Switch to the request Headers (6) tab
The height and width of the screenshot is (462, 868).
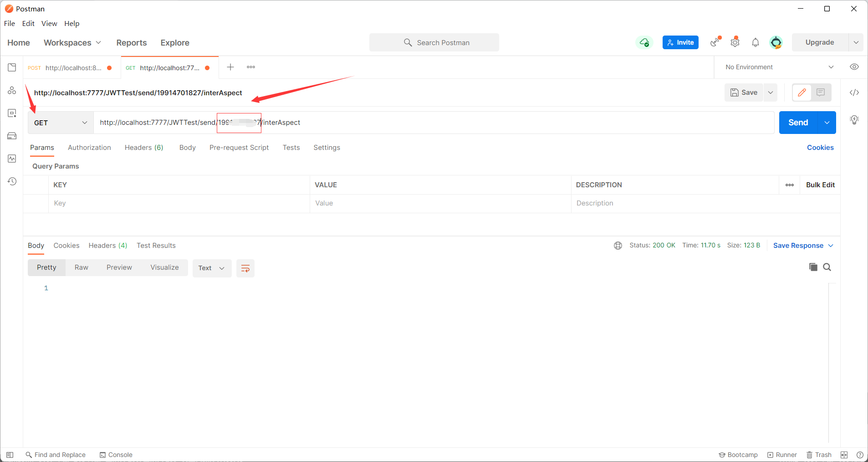coord(144,148)
